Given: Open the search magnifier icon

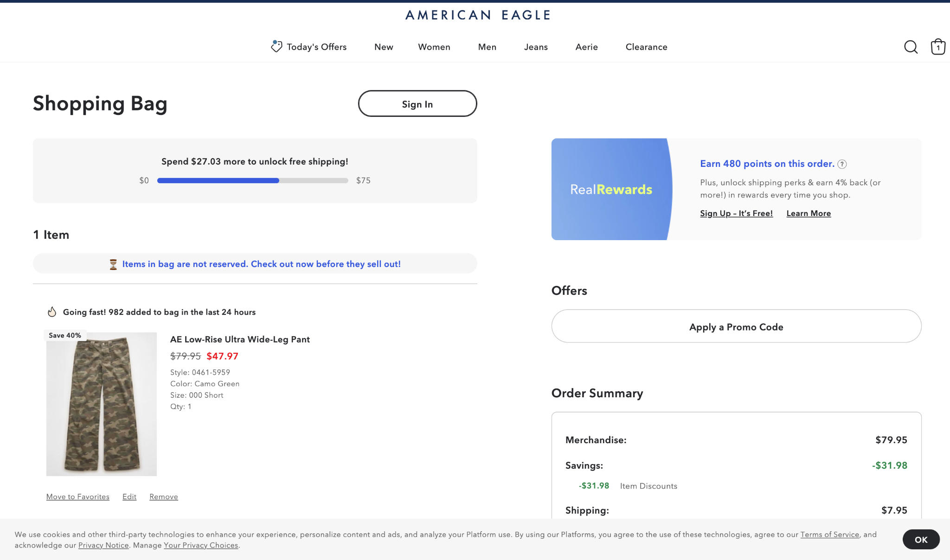Looking at the screenshot, I should coord(911,47).
